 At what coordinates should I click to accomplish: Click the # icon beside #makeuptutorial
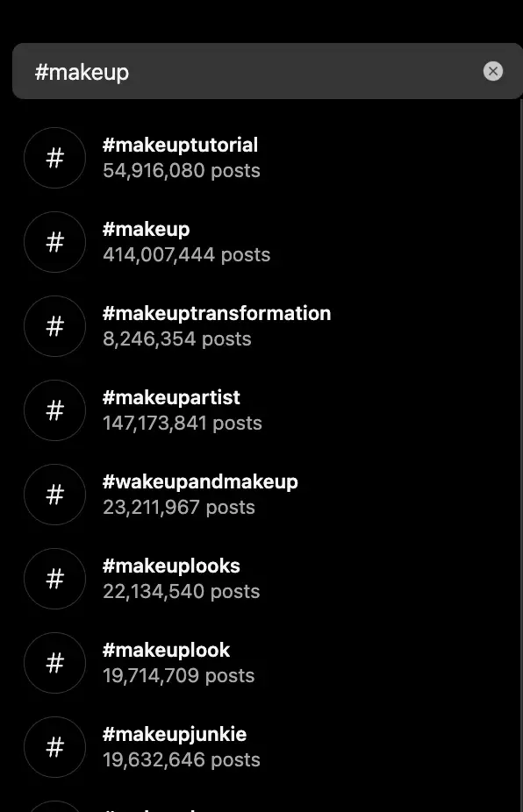[54, 158]
